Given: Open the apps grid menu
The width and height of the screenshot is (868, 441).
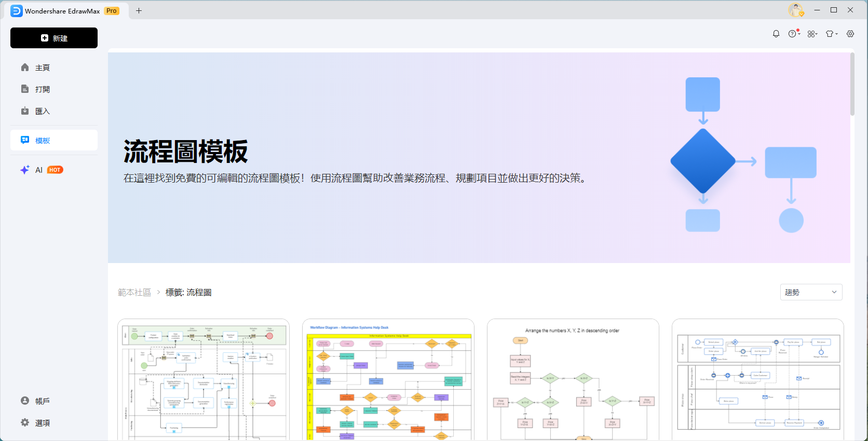Looking at the screenshot, I should coord(812,34).
